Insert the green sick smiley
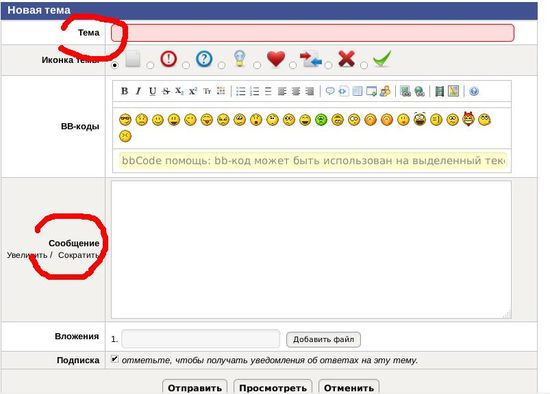The image size is (550, 394). [x=321, y=120]
